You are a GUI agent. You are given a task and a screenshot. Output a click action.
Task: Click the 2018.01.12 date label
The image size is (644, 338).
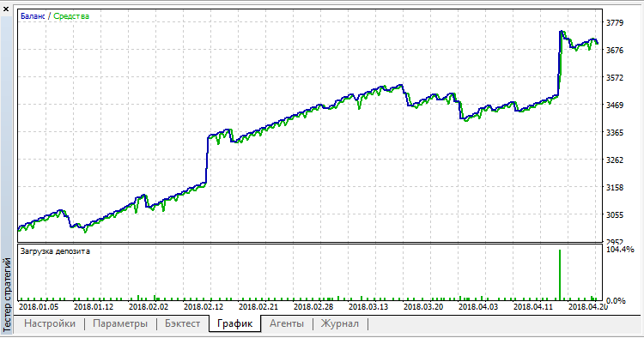[94, 307]
